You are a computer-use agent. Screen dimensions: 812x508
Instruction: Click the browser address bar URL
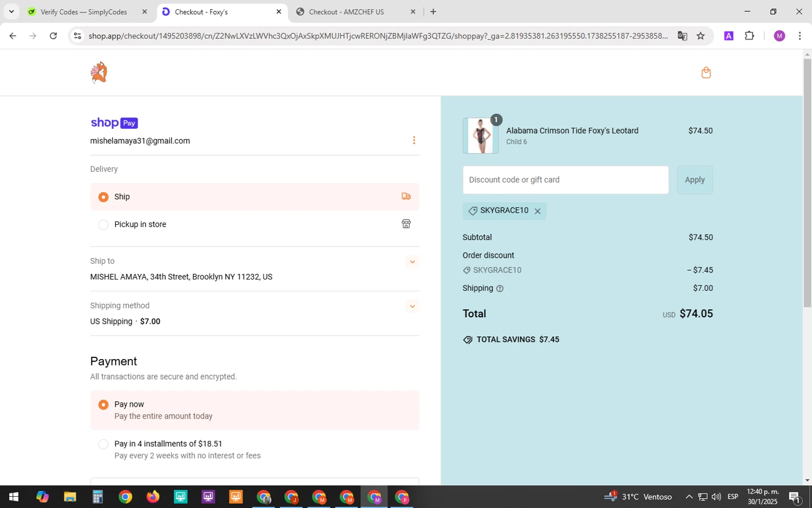pyautogui.click(x=378, y=36)
